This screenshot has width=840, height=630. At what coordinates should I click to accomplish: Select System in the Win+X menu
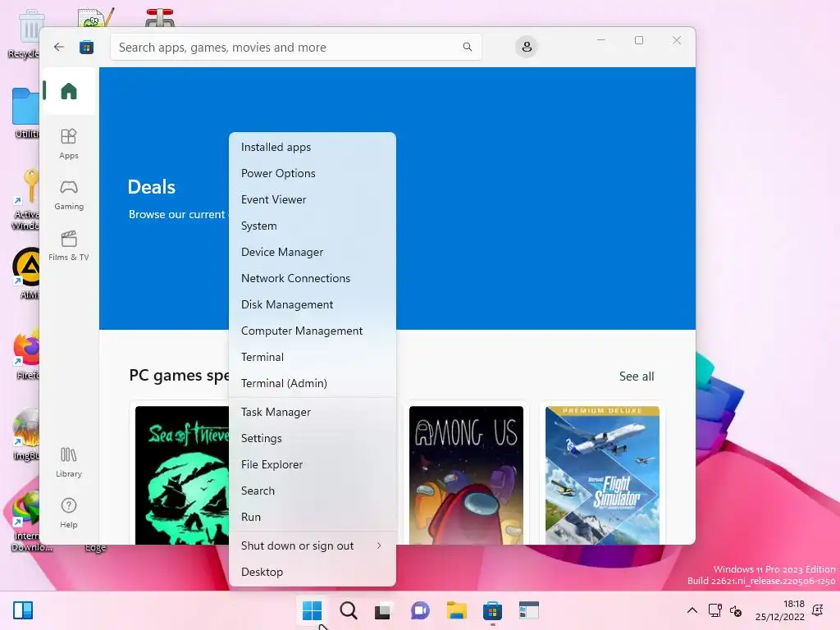(x=313, y=226)
